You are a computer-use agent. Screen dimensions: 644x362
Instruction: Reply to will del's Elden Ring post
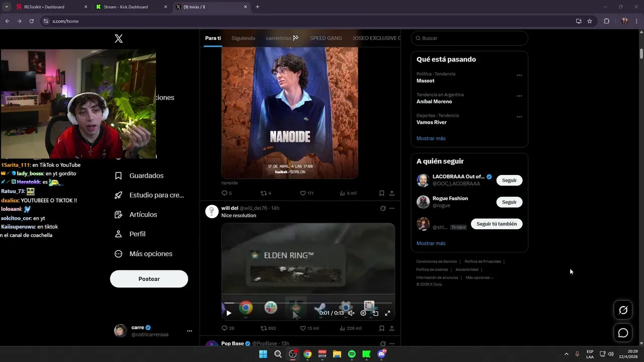click(227, 328)
